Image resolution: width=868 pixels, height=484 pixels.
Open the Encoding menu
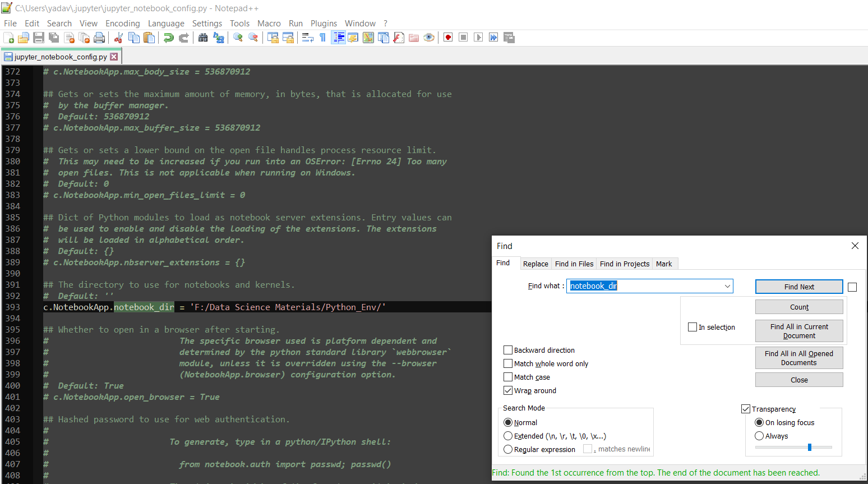[123, 23]
